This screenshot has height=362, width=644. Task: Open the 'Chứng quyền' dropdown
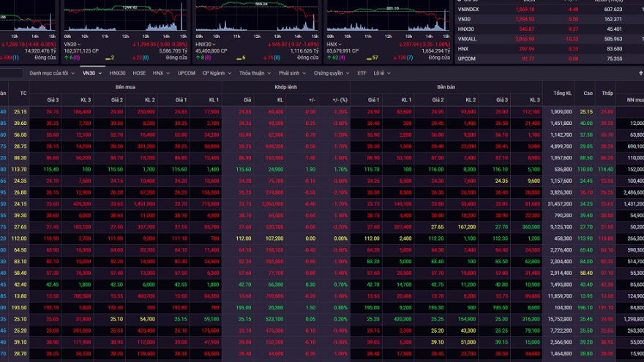click(x=331, y=73)
